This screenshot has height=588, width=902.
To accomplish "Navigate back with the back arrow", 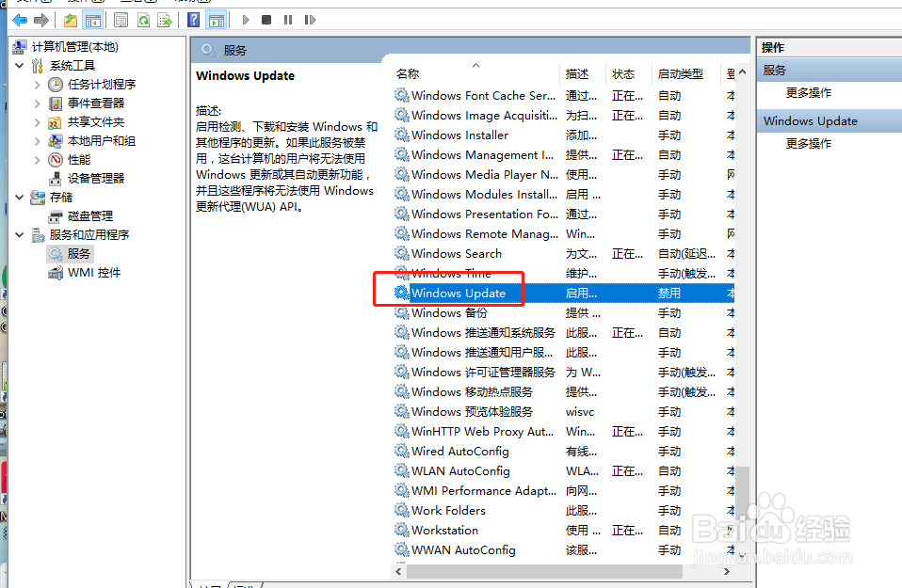I will pyautogui.click(x=20, y=19).
